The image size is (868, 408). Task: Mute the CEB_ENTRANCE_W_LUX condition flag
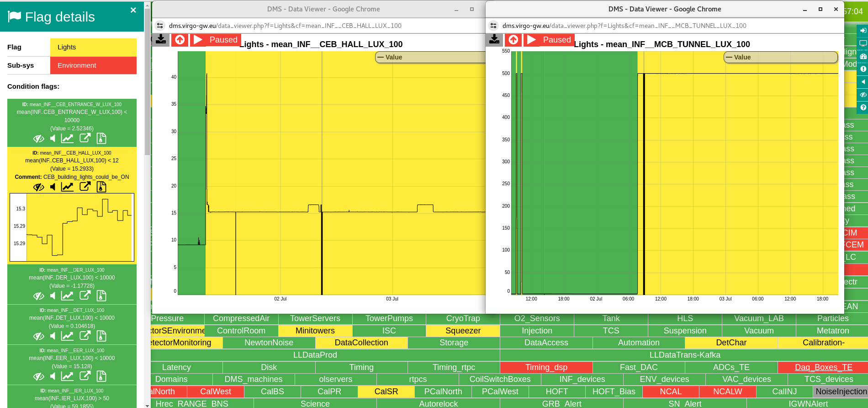coord(53,138)
